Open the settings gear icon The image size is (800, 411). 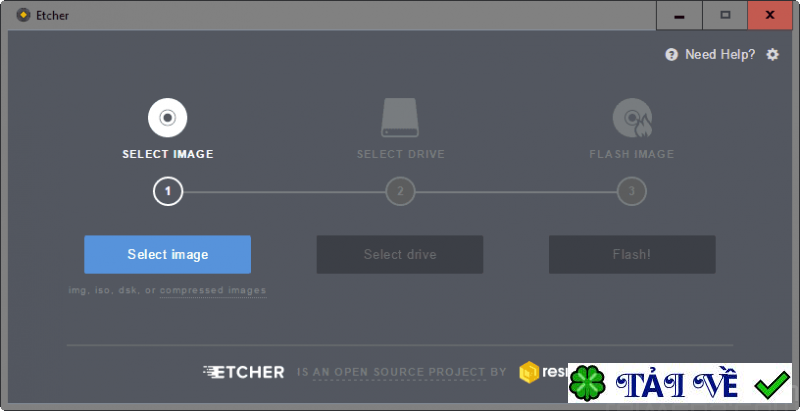pyautogui.click(x=773, y=55)
